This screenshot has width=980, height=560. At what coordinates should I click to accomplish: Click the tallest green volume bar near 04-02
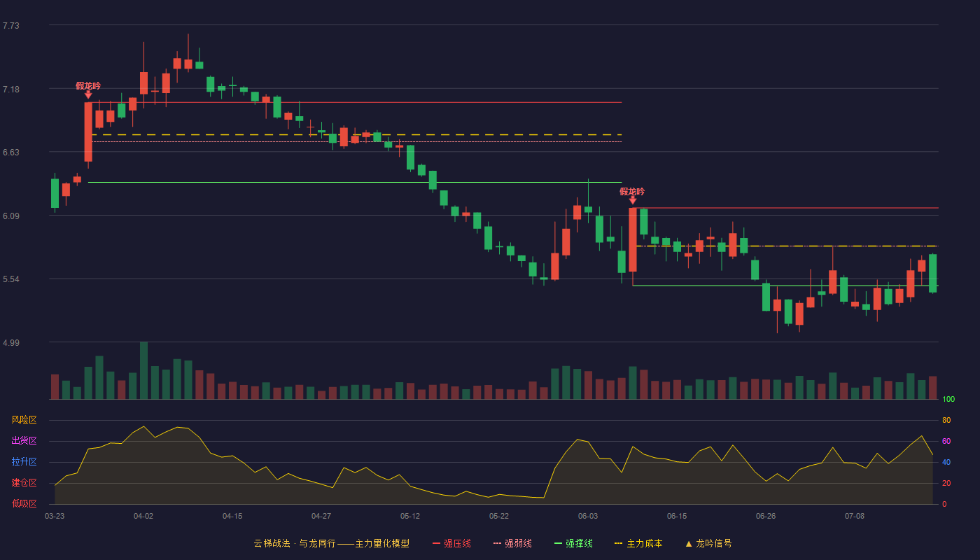[x=143, y=371]
